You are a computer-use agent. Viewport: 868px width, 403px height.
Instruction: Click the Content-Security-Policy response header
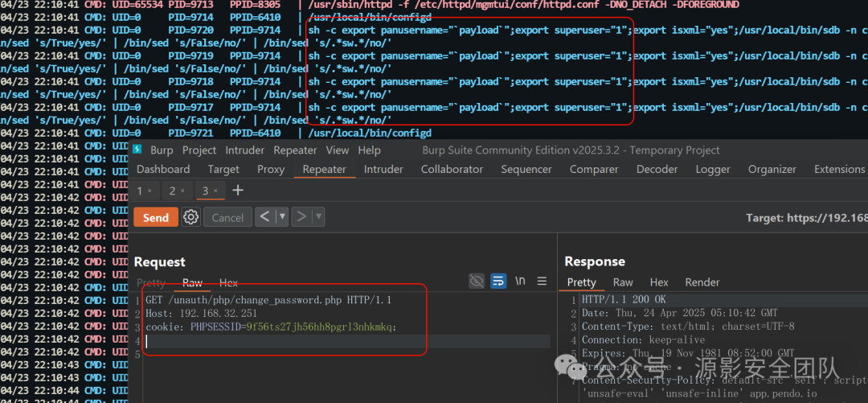tap(725, 380)
